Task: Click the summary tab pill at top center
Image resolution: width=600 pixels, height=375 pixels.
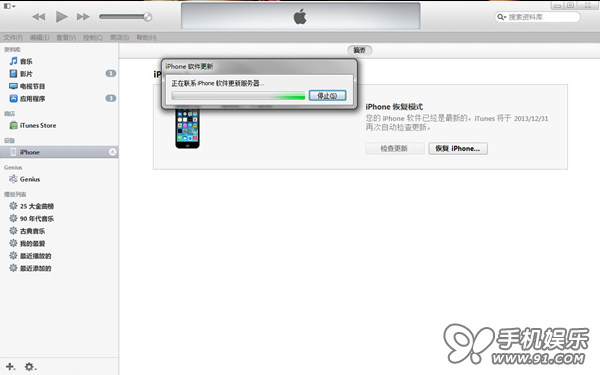Action: pyautogui.click(x=359, y=50)
